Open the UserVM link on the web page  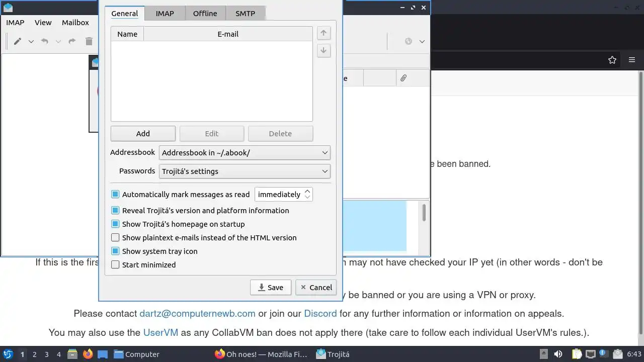[160, 333]
